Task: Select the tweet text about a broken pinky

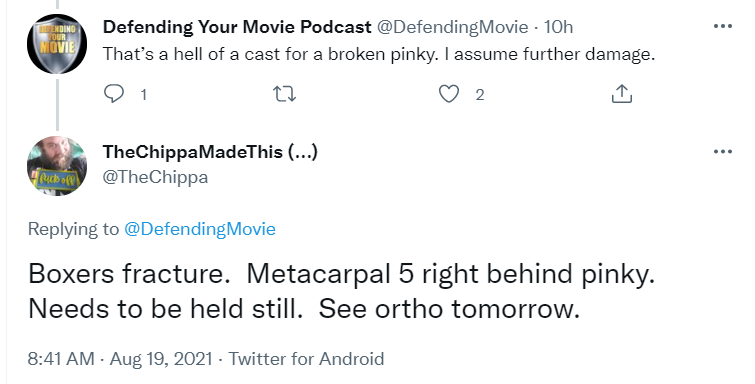Action: pos(379,54)
